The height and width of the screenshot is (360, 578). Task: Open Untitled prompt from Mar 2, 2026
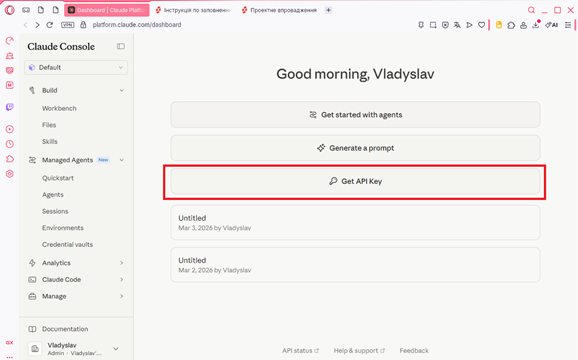(x=355, y=265)
